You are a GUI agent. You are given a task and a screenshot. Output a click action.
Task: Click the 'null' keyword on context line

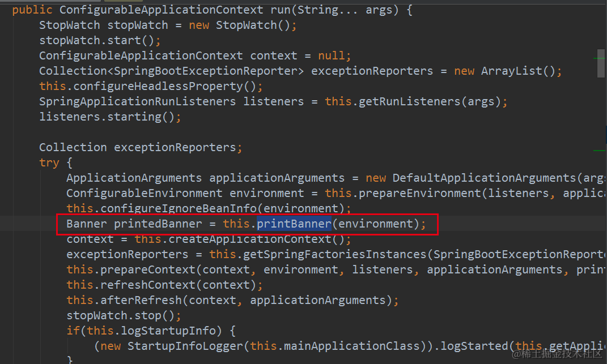pyautogui.click(x=331, y=55)
